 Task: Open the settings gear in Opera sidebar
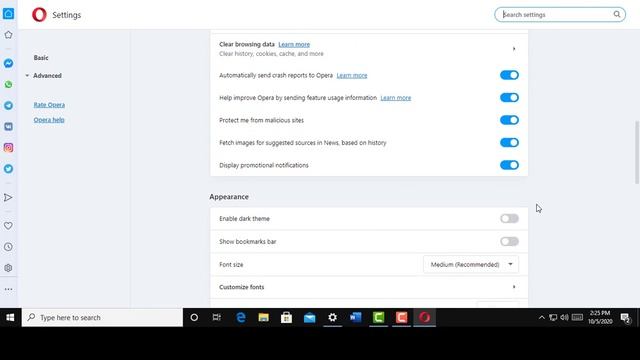(x=8, y=268)
